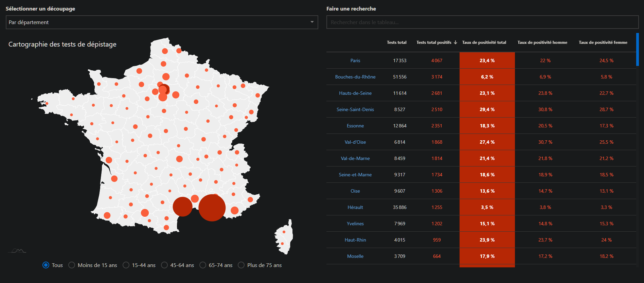
Task: Click the '35 886' tests total cell
Action: pos(400,207)
